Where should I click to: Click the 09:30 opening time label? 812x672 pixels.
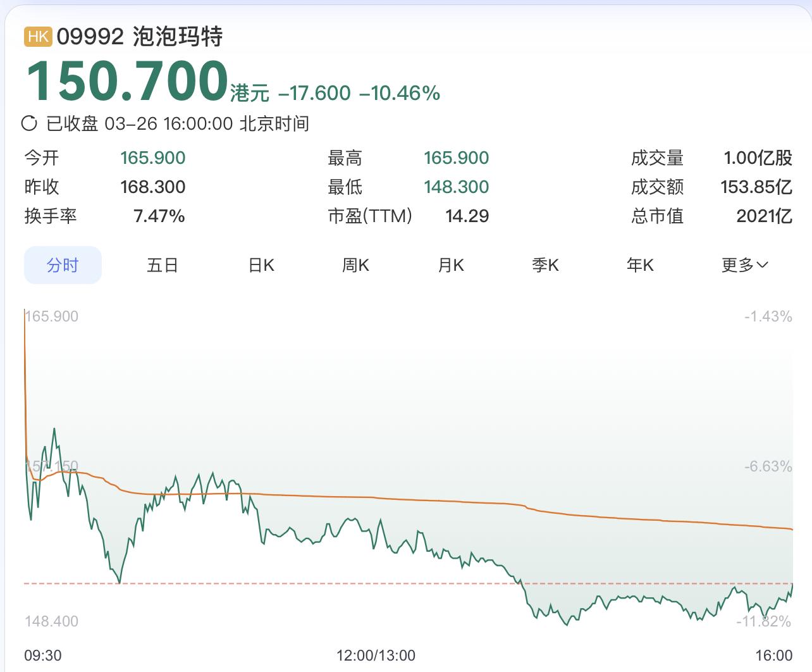(43, 656)
